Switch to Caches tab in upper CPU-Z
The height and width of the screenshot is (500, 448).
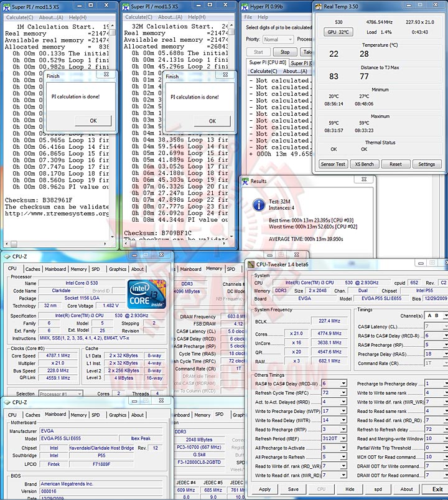tap(32, 269)
